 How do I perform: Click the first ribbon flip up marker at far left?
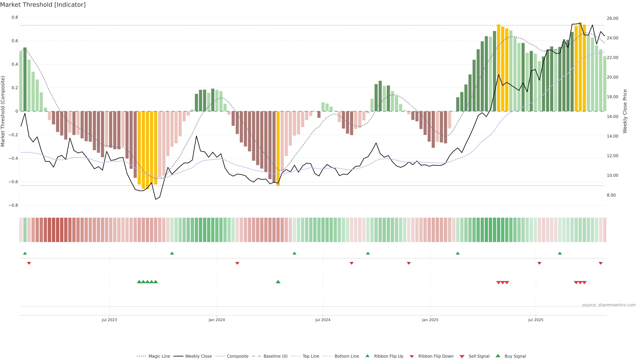(x=25, y=253)
